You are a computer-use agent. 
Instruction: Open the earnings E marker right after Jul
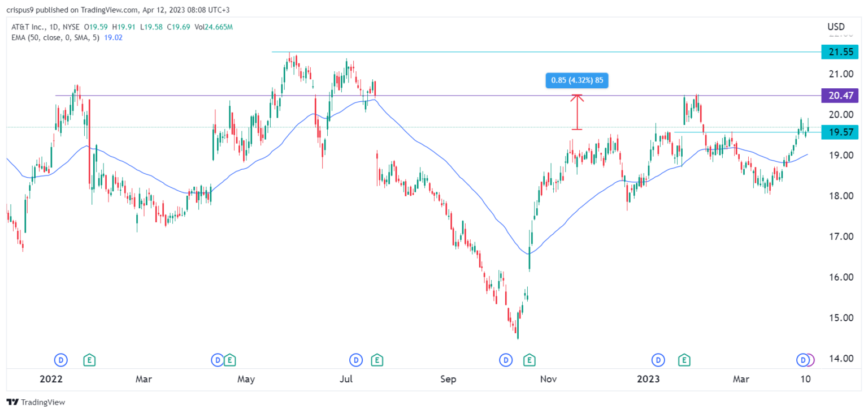pos(377,359)
